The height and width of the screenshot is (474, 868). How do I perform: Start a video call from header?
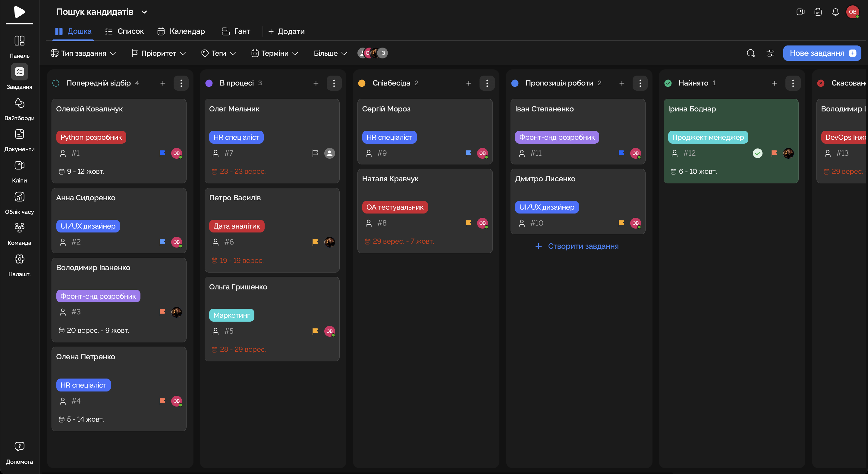(800, 12)
